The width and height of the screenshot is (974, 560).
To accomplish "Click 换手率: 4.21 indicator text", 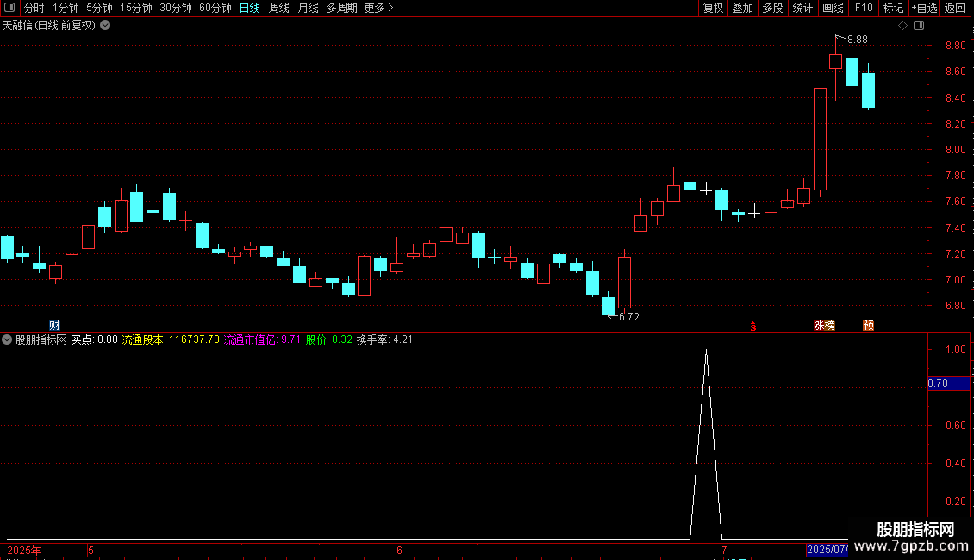I will coord(384,339).
